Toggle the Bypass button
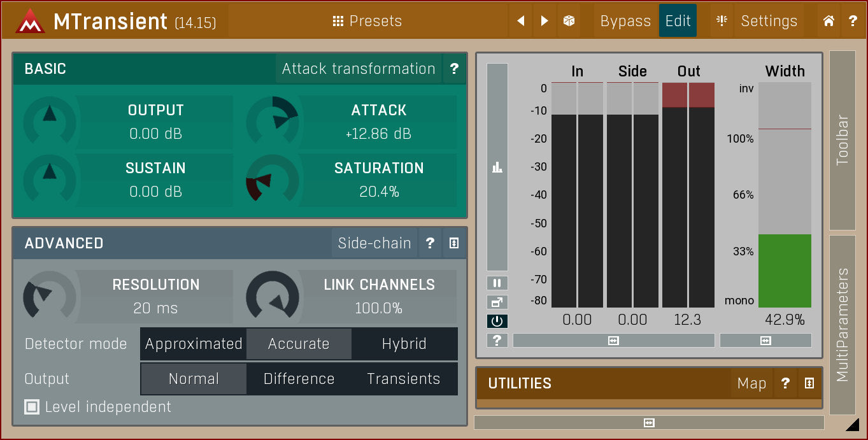 click(625, 21)
